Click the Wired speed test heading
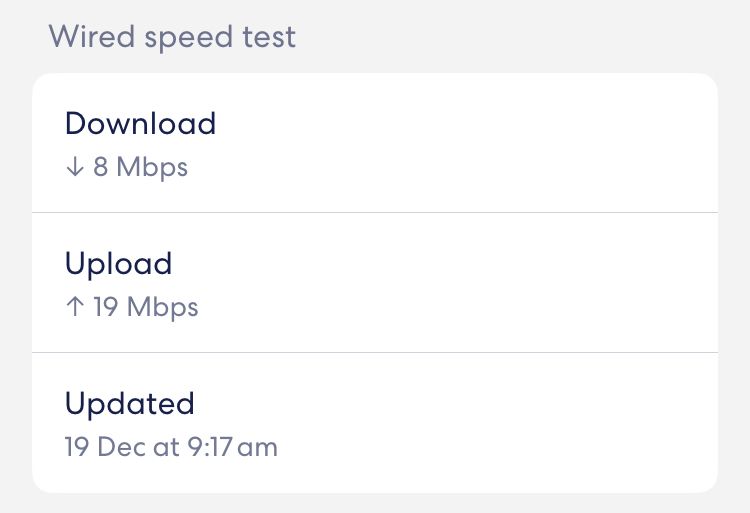The image size is (750, 513). (x=172, y=38)
